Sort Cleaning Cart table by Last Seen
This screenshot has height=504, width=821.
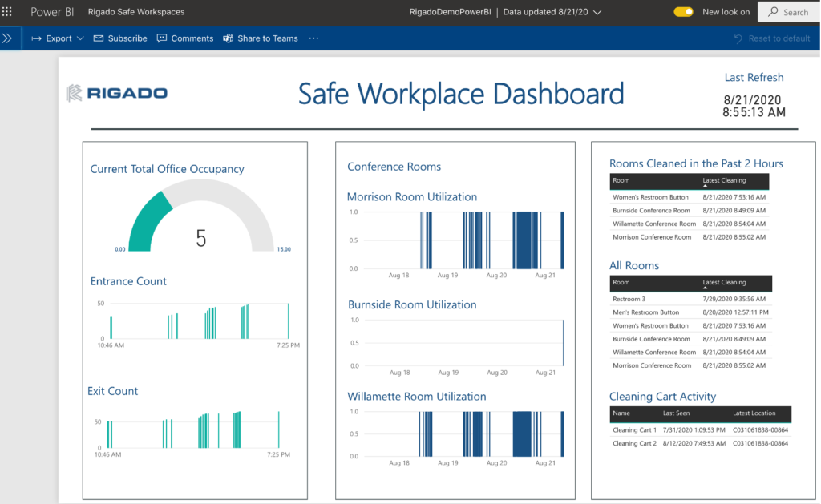676,413
